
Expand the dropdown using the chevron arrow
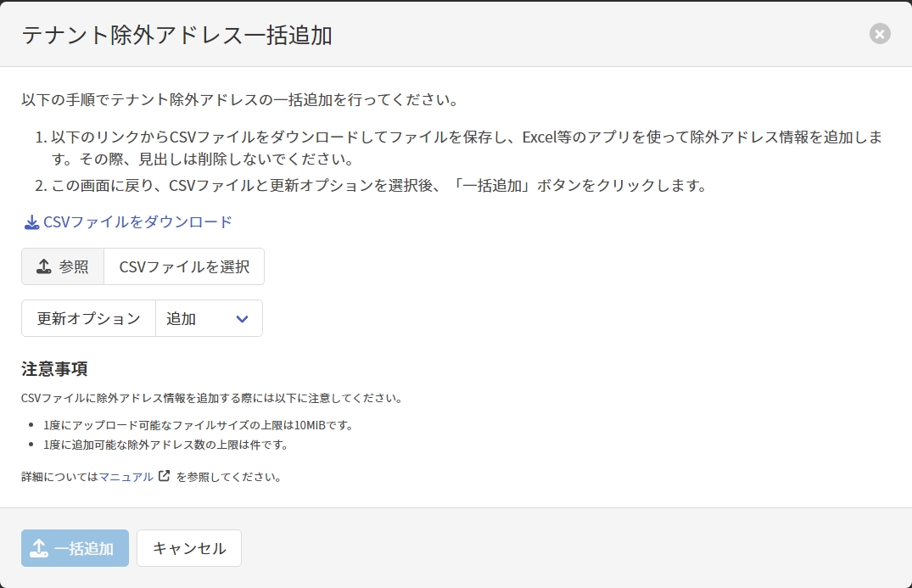click(x=242, y=319)
